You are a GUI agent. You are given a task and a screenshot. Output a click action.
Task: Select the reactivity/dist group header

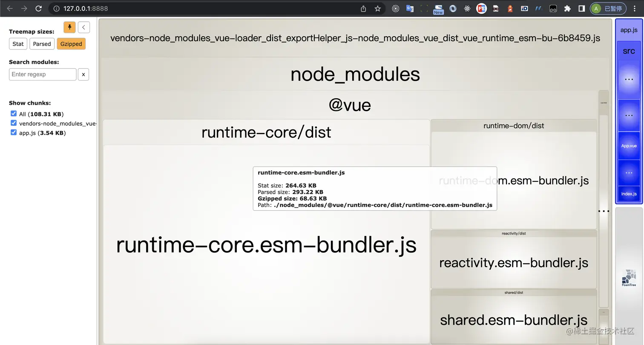click(x=514, y=233)
